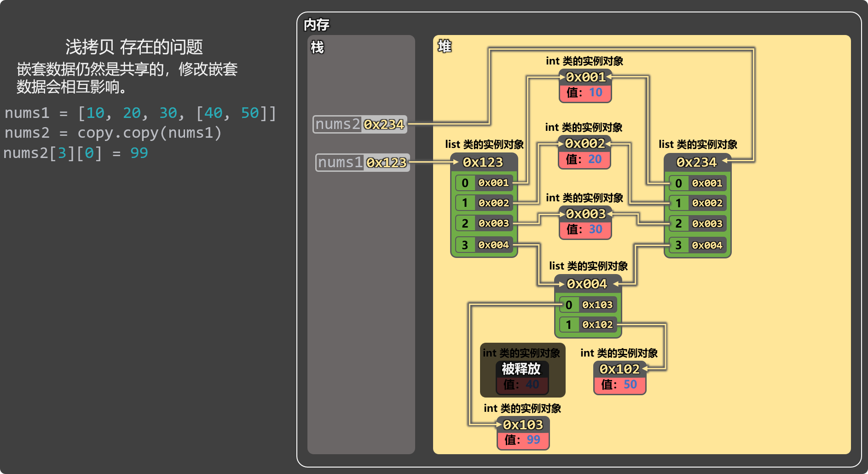Click the 0x001 int object header
Screen dimensions: 868x474
585,77
